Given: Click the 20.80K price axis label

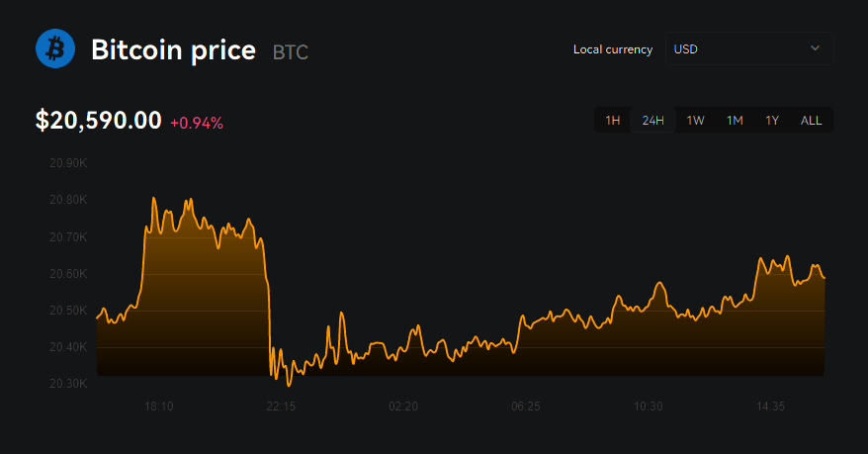Looking at the screenshot, I should [68, 200].
